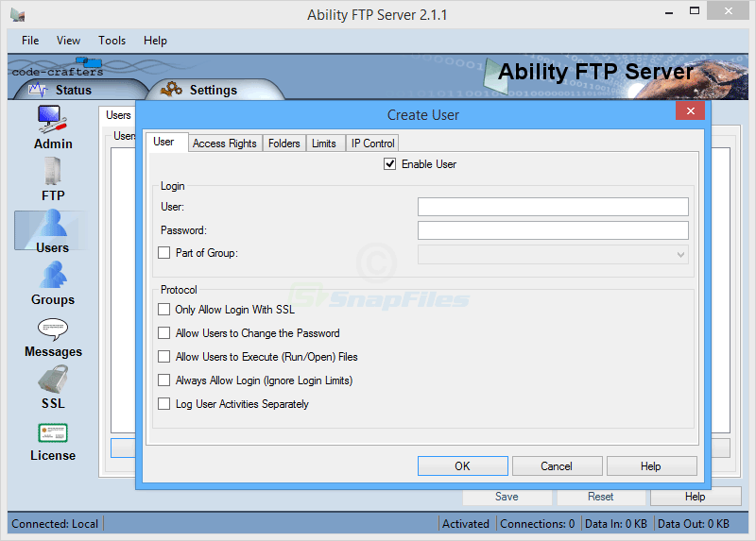Minimize the Ability FTP Server window
Viewport: 756px width, 541px height.
point(669,12)
